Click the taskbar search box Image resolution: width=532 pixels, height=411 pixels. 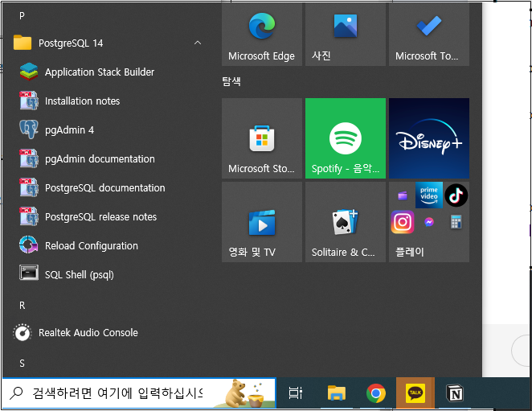(139, 393)
